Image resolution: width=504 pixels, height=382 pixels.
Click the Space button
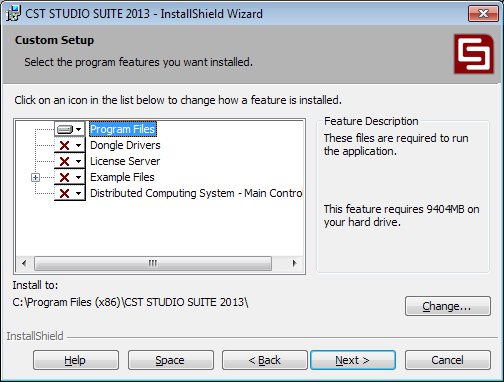click(171, 360)
